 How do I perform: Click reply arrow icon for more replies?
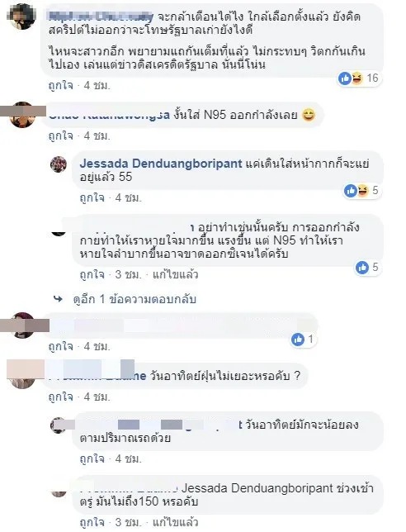click(x=59, y=299)
